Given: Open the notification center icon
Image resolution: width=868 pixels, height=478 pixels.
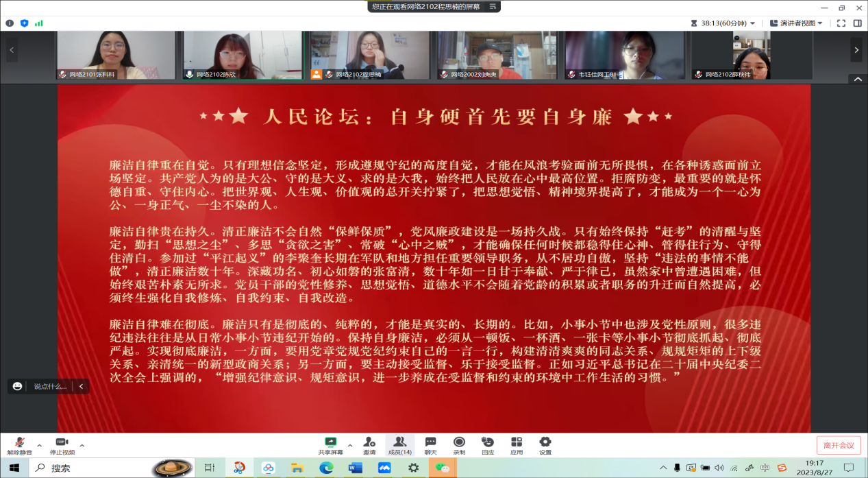Looking at the screenshot, I should [849, 468].
